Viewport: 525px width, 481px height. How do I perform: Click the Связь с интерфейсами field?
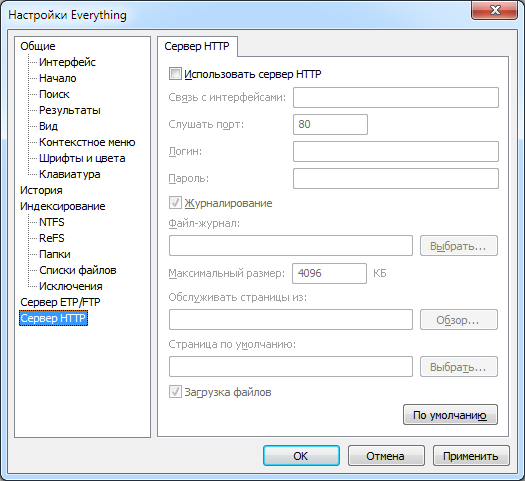(396, 98)
